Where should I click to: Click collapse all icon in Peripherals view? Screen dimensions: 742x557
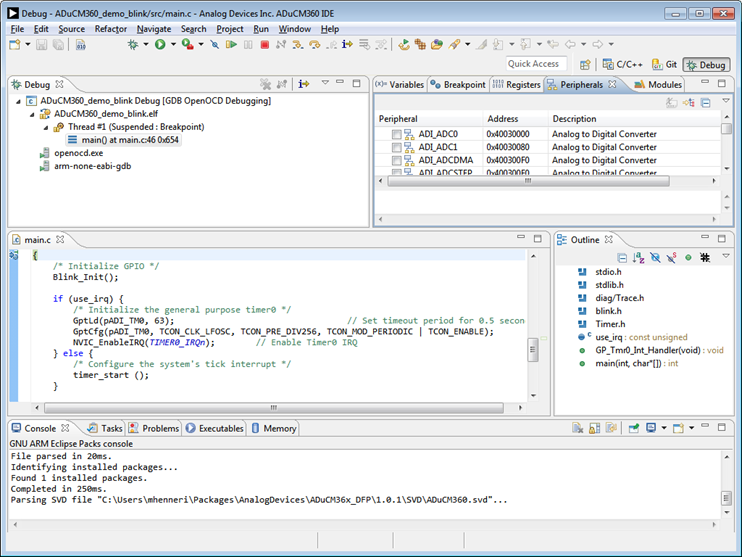pyautogui.click(x=706, y=103)
